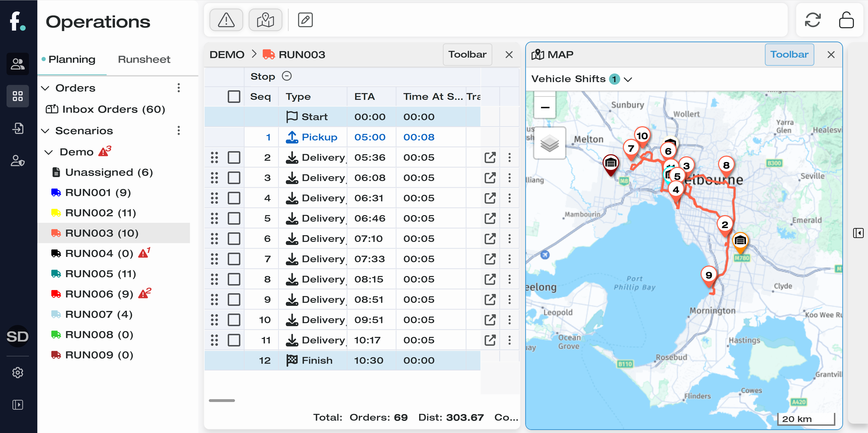Screen dimensions: 868x433
Task: Click the refresh icon at top right
Action: [813, 20]
